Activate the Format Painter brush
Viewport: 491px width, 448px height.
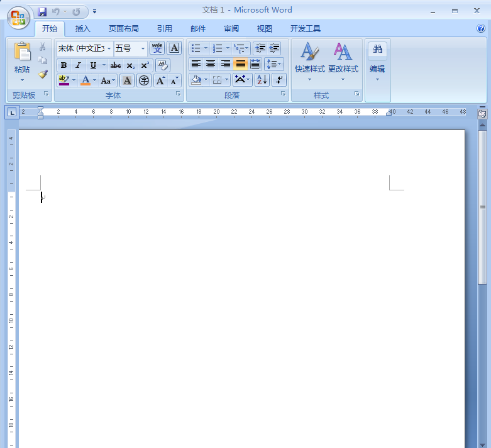[43, 74]
